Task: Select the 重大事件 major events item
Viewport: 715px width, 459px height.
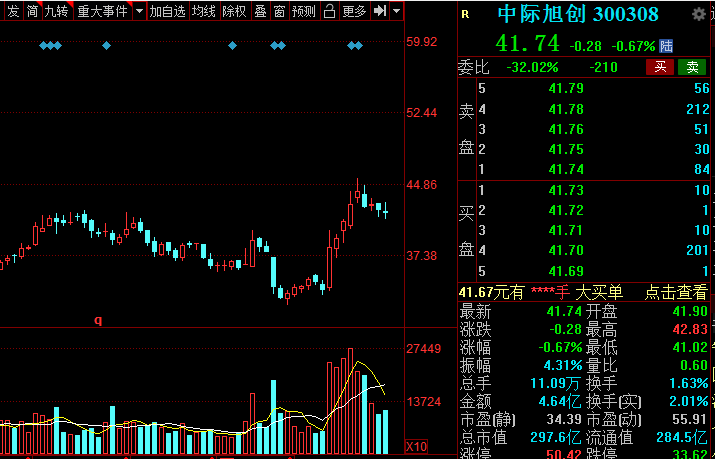Action: 103,12
